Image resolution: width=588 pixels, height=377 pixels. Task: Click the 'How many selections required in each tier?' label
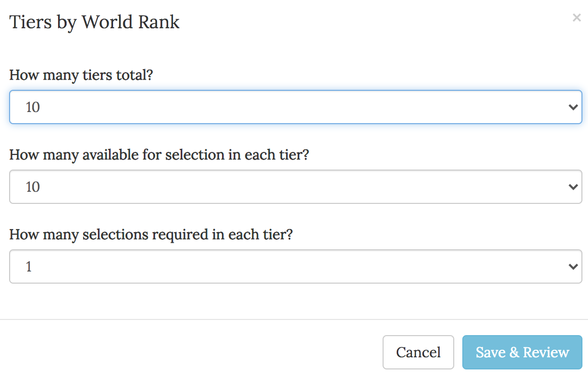pyautogui.click(x=151, y=234)
